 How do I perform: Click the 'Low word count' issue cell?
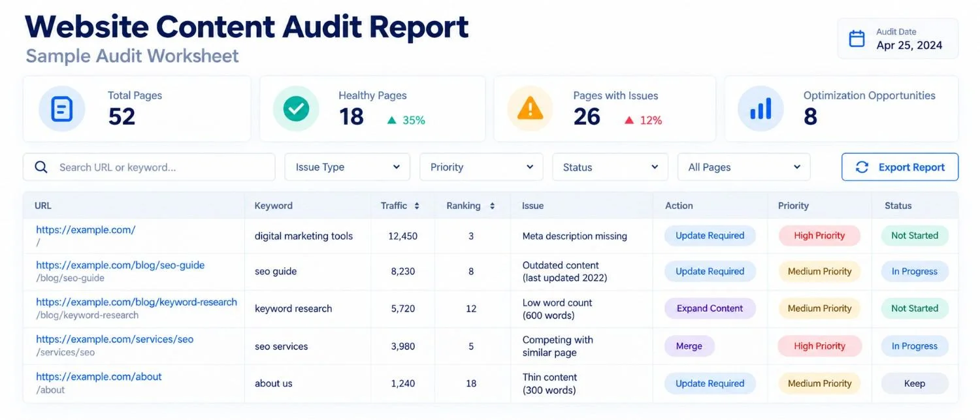557,308
